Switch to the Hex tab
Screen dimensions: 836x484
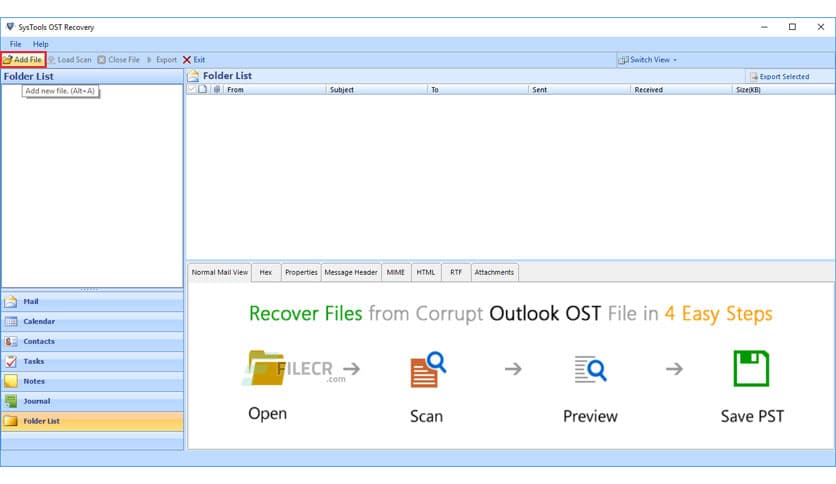click(266, 272)
